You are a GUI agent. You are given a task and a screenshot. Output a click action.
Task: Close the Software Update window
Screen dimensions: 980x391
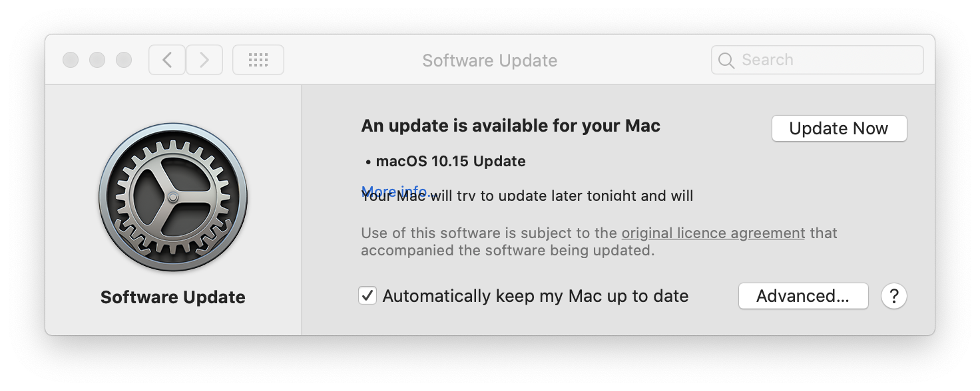click(71, 61)
